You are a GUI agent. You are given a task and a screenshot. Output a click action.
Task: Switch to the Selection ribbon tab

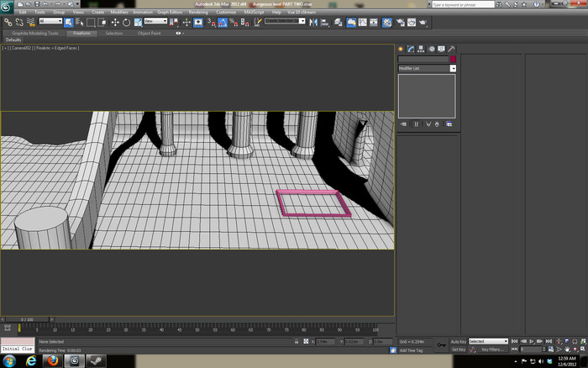[113, 33]
